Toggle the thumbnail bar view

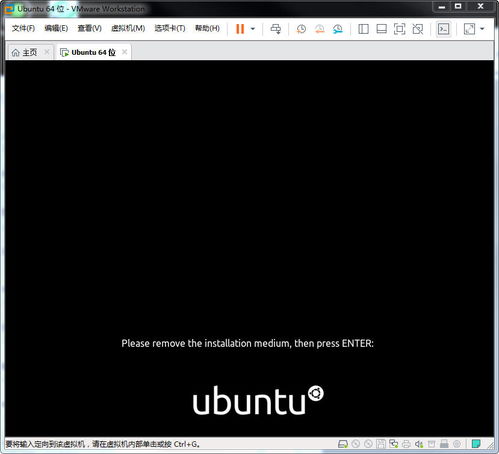(381, 29)
